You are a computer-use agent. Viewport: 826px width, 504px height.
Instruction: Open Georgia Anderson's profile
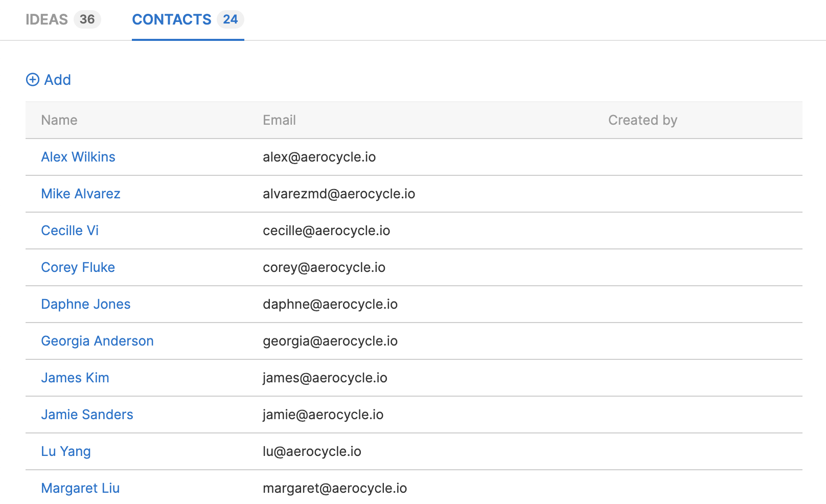coord(97,341)
